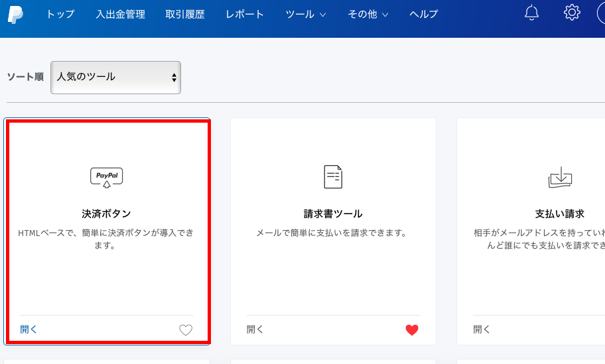This screenshot has height=364, width=605.
Task: Open the ヘルプ menu item
Action: pos(423,14)
